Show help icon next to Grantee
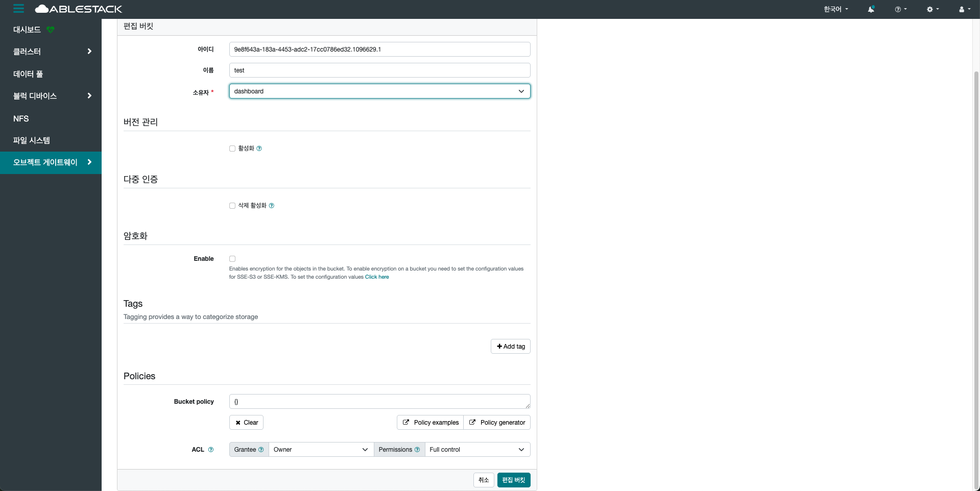This screenshot has width=980, height=491. [261, 450]
